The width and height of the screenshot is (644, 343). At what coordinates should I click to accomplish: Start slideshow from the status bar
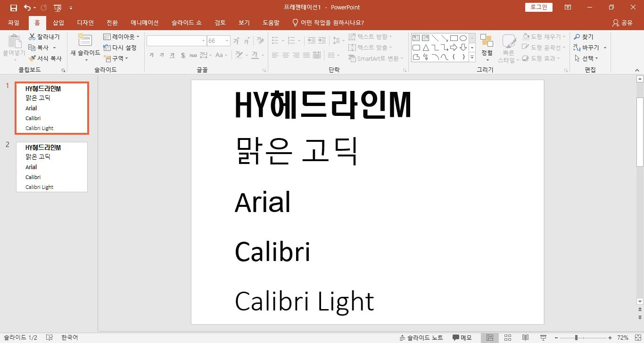point(543,337)
